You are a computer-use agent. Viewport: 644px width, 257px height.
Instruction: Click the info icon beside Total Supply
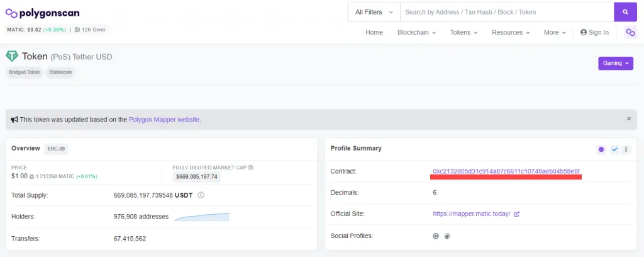201,195
